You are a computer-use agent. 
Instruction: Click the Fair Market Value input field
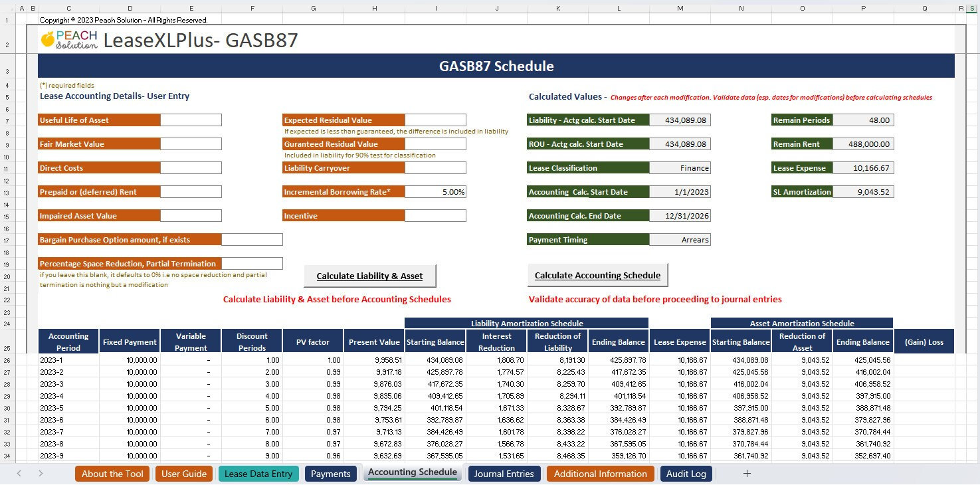click(x=191, y=144)
